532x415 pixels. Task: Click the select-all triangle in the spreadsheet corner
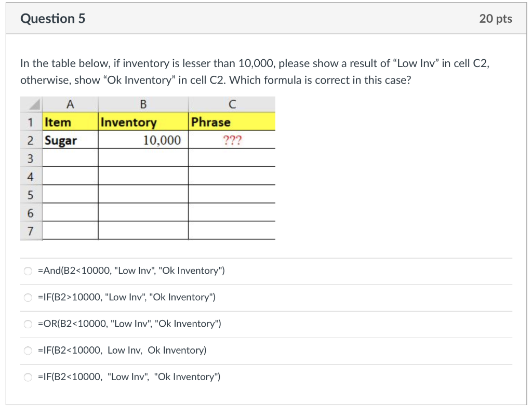tap(31, 104)
